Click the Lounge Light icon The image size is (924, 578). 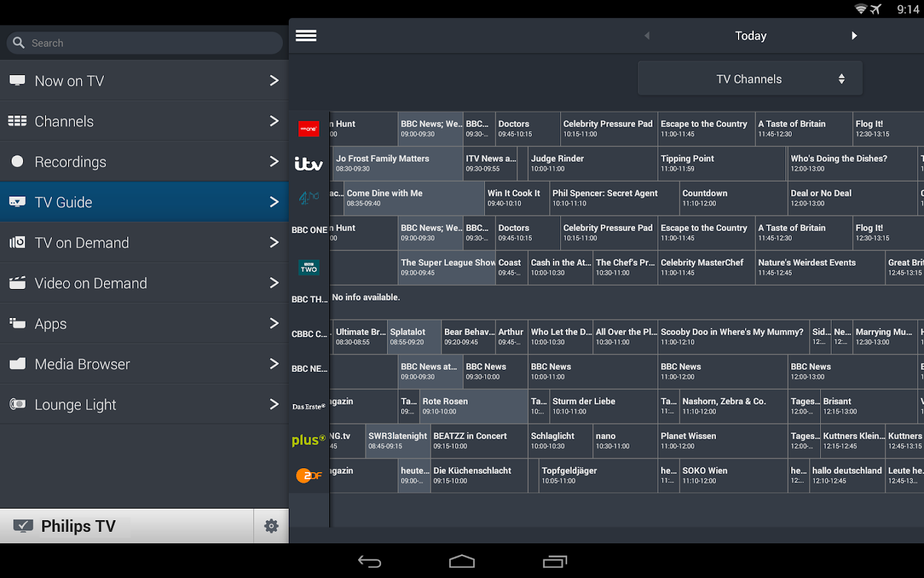[x=17, y=404]
